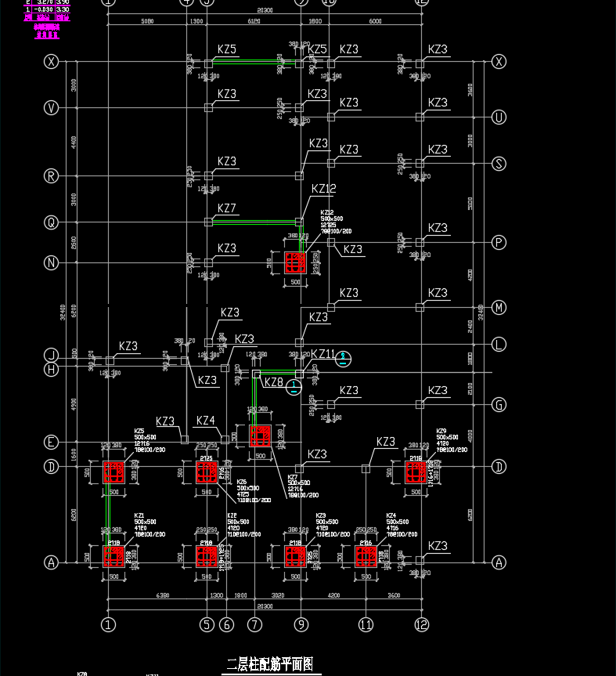
Task: Click the 6380 dimension along the bottom
Action: click(162, 595)
